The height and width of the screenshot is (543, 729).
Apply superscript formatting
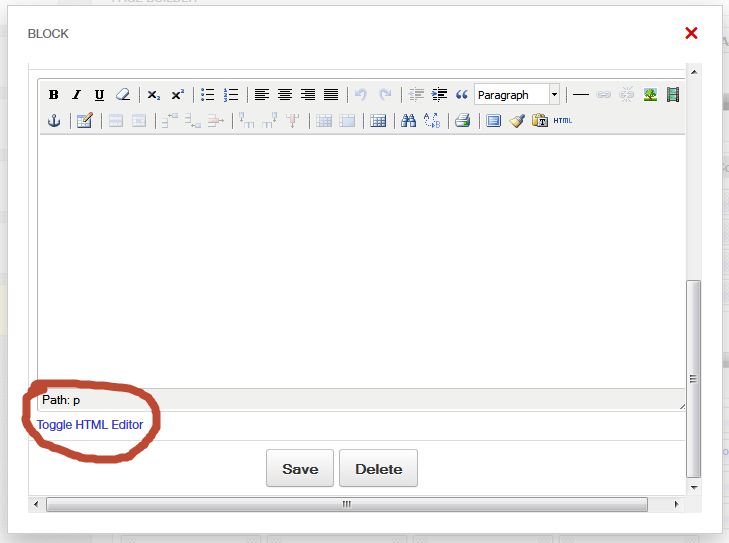177,95
